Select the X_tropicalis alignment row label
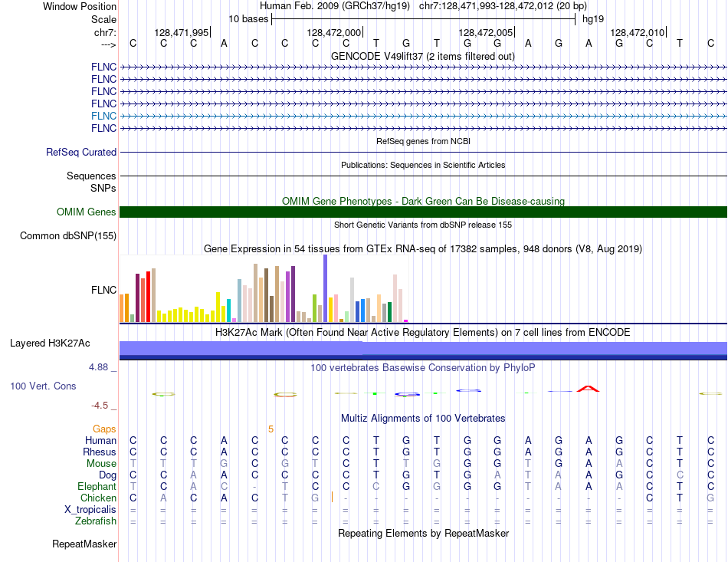 (x=90, y=510)
